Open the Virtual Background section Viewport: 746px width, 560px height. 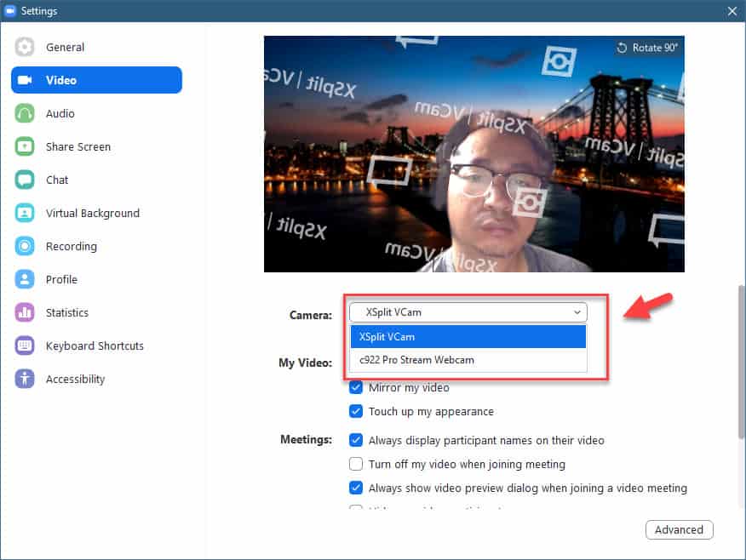[x=96, y=213]
